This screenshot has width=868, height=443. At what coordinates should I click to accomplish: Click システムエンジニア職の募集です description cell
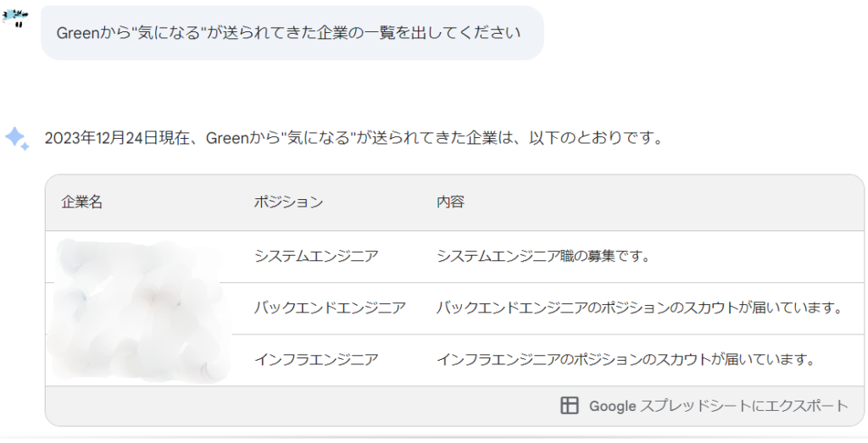543,256
